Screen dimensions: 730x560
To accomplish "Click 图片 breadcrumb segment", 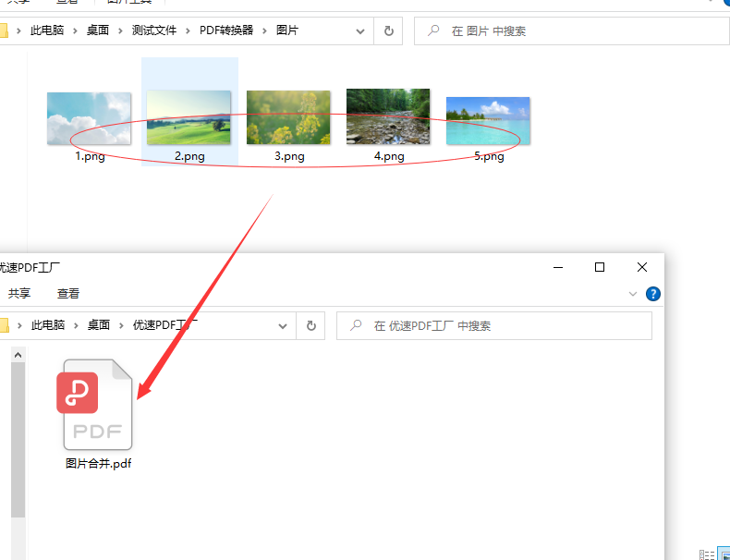I will 287,30.
